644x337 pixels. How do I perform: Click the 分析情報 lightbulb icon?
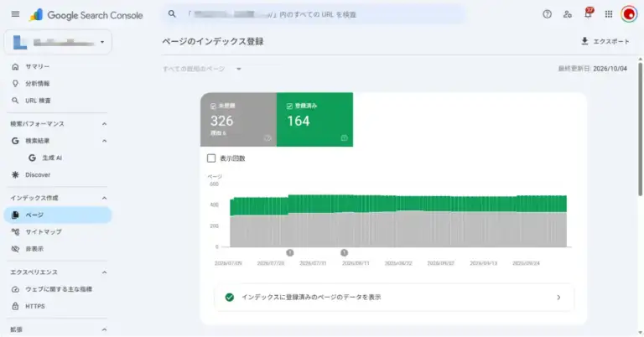tap(15, 83)
